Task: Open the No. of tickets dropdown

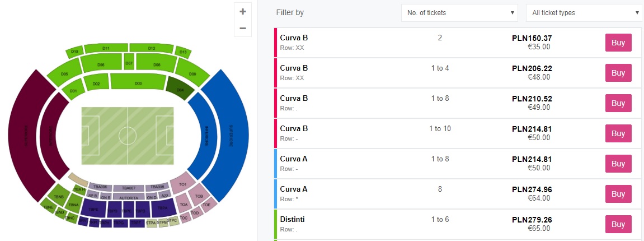Action: 460,12
